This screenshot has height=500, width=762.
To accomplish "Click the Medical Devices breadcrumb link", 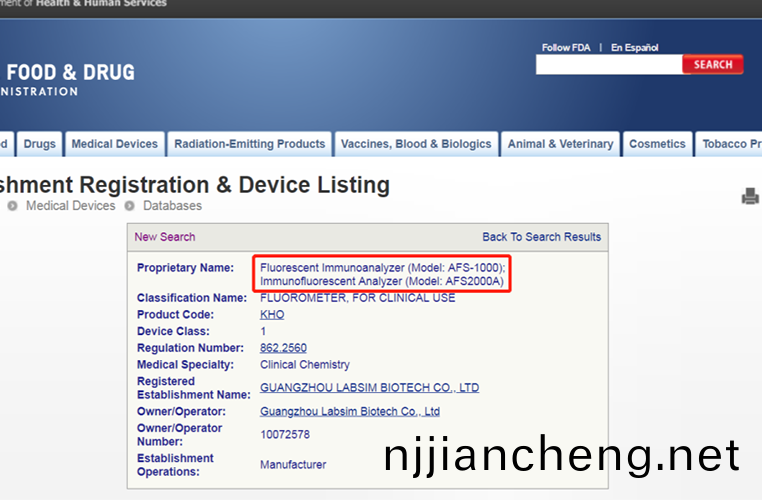I will pos(70,206).
